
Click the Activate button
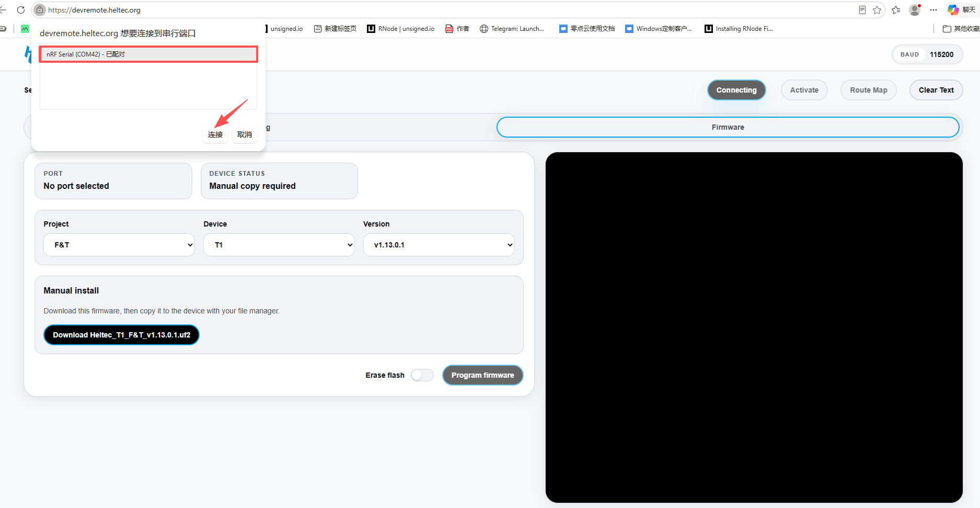(804, 90)
